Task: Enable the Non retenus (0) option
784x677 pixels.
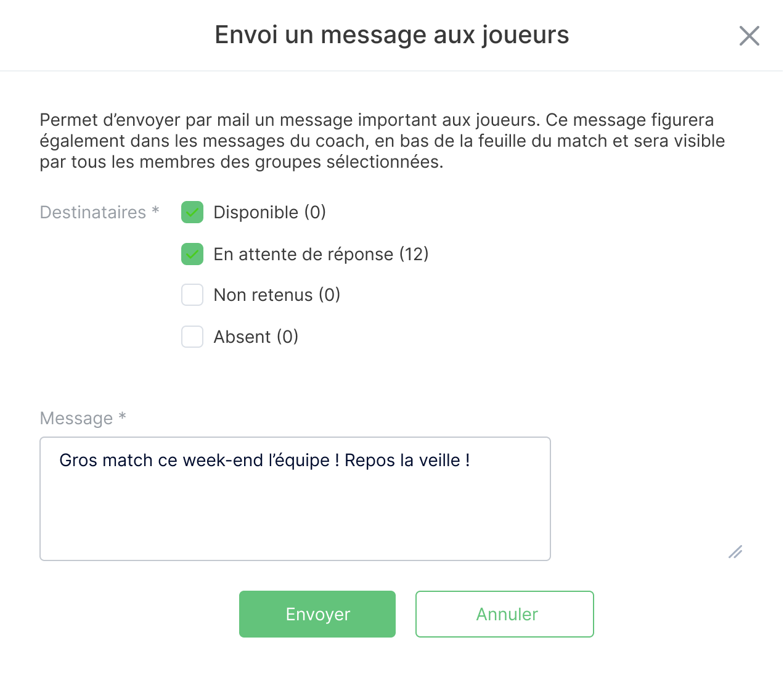Action: [x=192, y=295]
